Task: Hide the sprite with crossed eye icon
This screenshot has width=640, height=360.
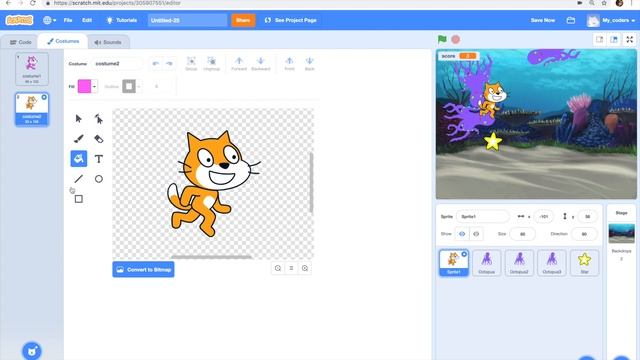Action: point(476,234)
